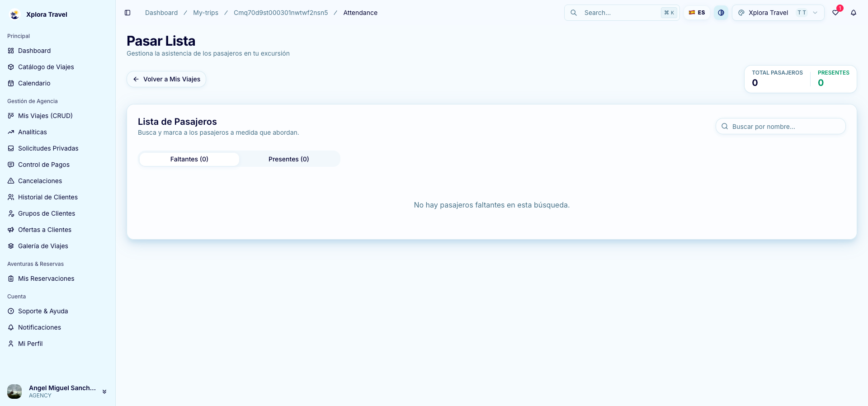Click the Soporte & Ayuda help icon
The height and width of the screenshot is (406, 868).
pos(11,311)
